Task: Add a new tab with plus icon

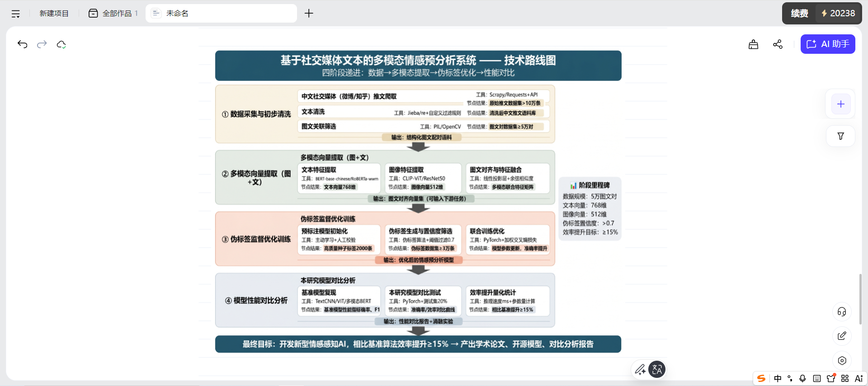Action: tap(309, 14)
